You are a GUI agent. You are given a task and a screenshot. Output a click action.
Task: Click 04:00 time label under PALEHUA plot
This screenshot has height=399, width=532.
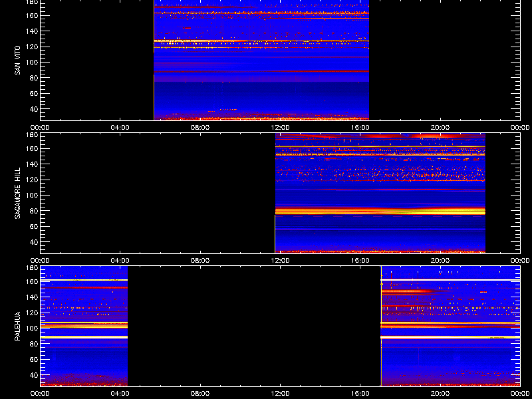coord(120,394)
